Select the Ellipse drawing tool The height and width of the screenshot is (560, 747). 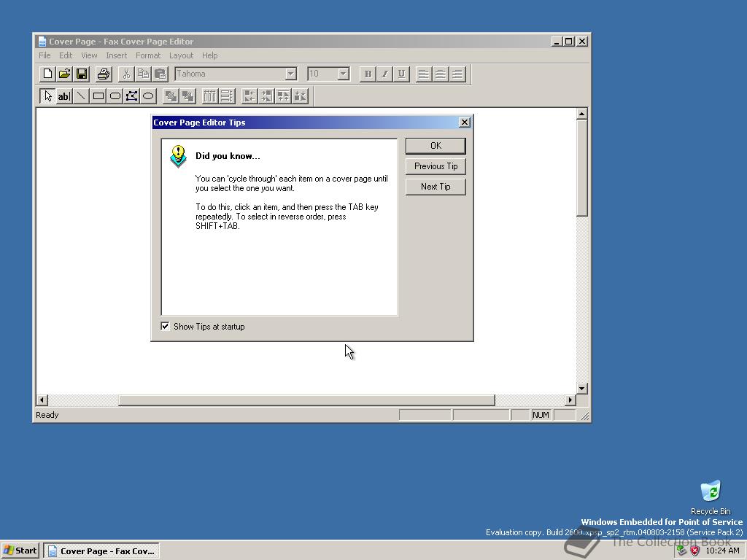click(x=147, y=96)
